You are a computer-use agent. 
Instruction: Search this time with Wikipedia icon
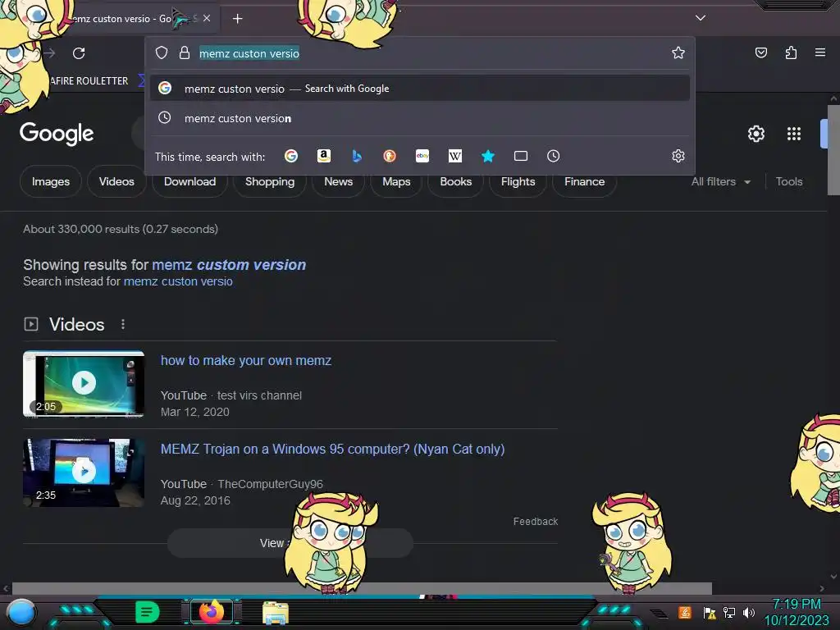454,156
